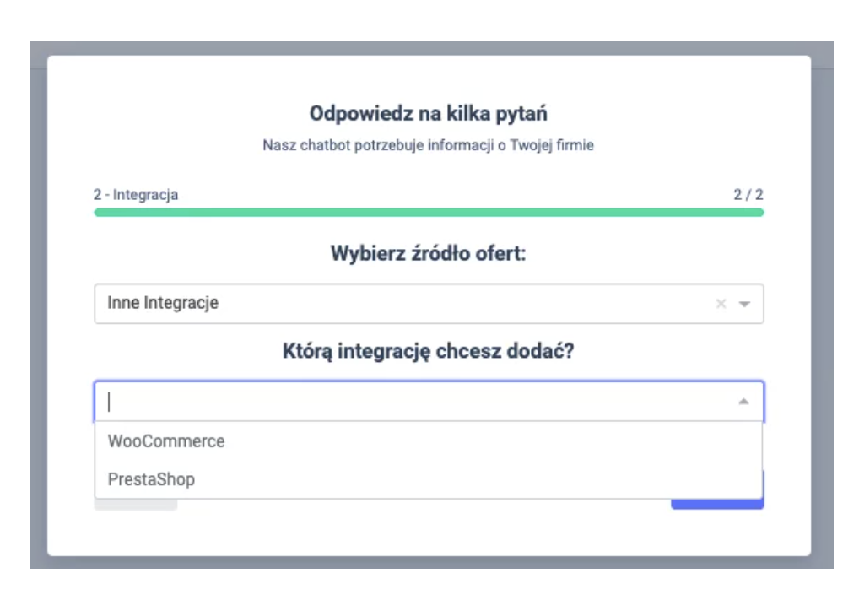Collapse the integration list with the up arrow
This screenshot has width=859, height=616.
(x=742, y=405)
